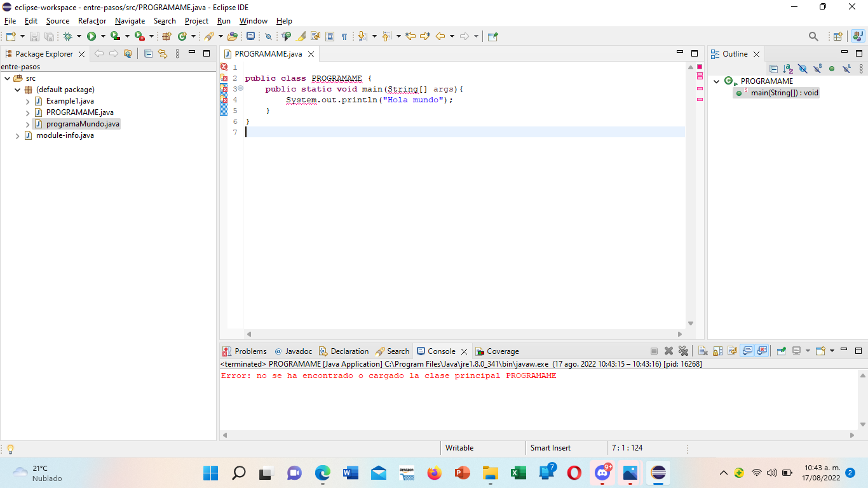868x488 pixels.
Task: Click Remove All Terminated Launches icon
Action: click(683, 351)
